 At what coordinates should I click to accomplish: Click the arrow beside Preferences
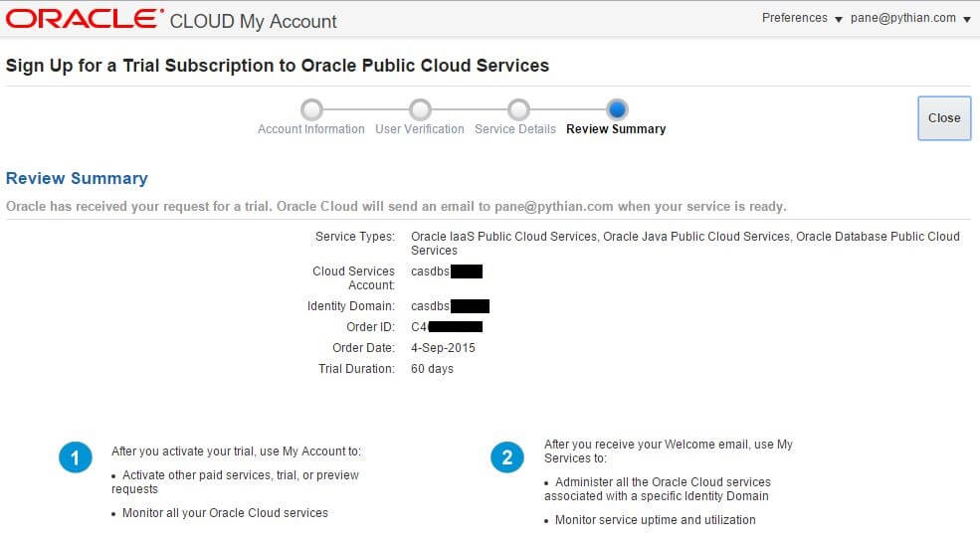839,20
